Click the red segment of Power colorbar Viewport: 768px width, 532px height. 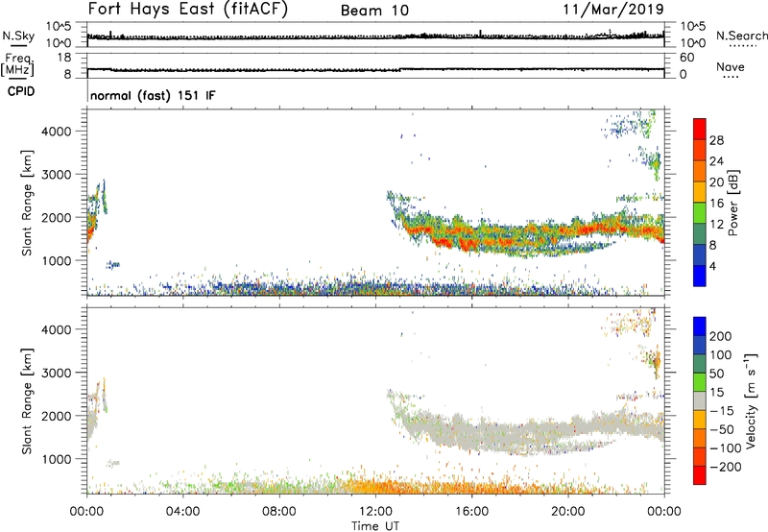click(x=700, y=129)
